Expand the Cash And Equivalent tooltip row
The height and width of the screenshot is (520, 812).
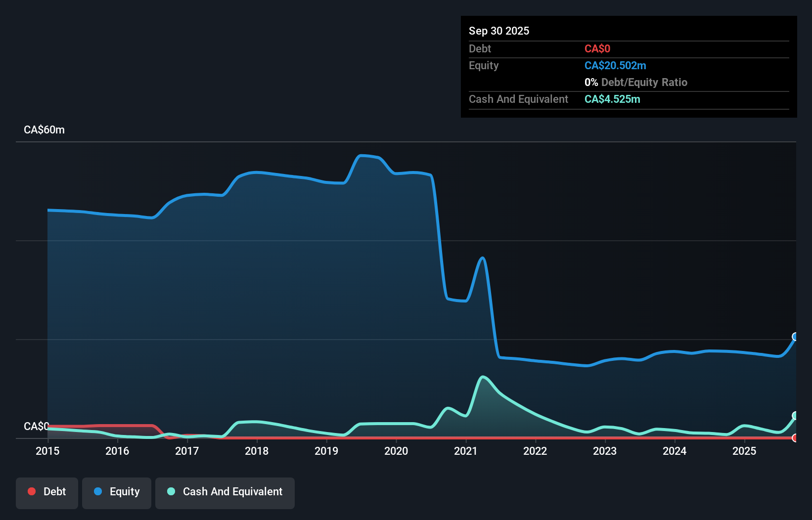pos(518,99)
